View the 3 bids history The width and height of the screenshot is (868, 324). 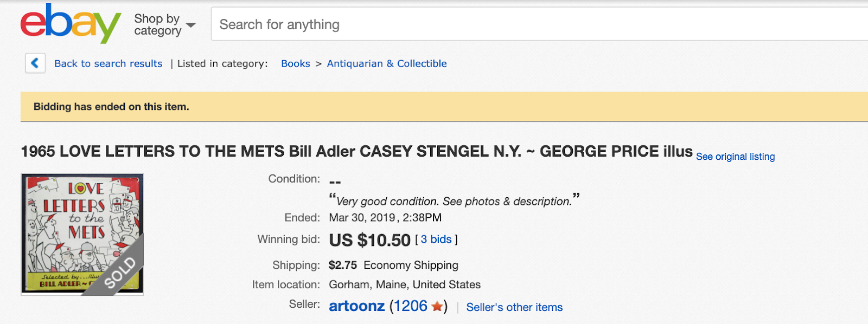436,239
